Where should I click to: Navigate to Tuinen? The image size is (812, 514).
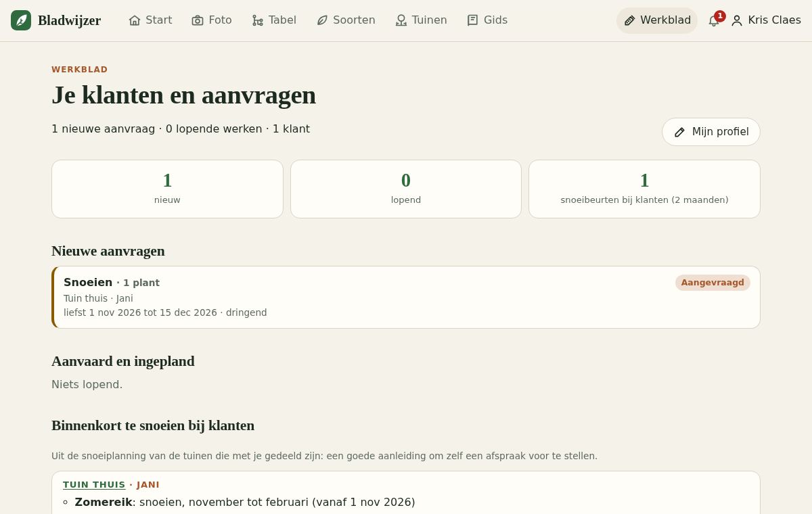(x=421, y=20)
